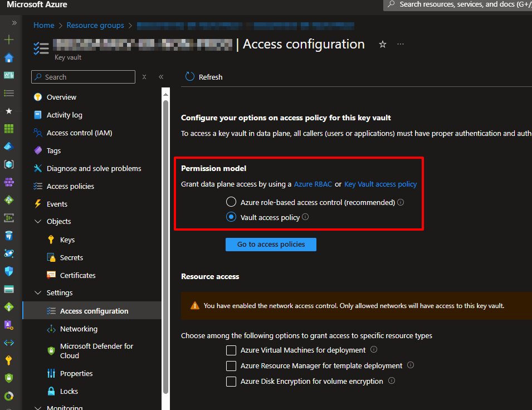Check Azure Virtual Machines for deployment
Image resolution: width=532 pixels, height=410 pixels.
pos(231,350)
